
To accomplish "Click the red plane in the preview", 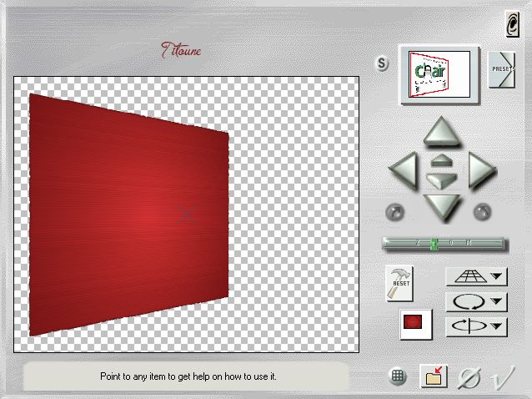I will coord(129,214).
